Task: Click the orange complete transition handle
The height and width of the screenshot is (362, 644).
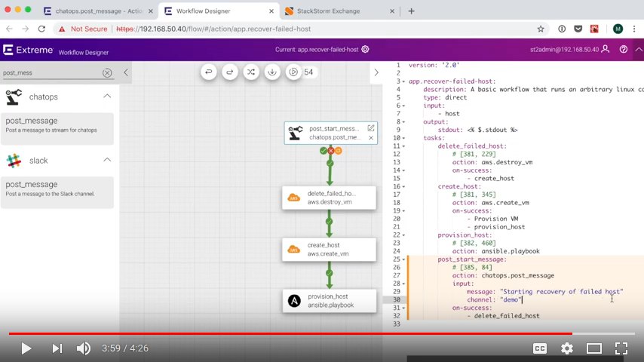Action: pos(339,151)
